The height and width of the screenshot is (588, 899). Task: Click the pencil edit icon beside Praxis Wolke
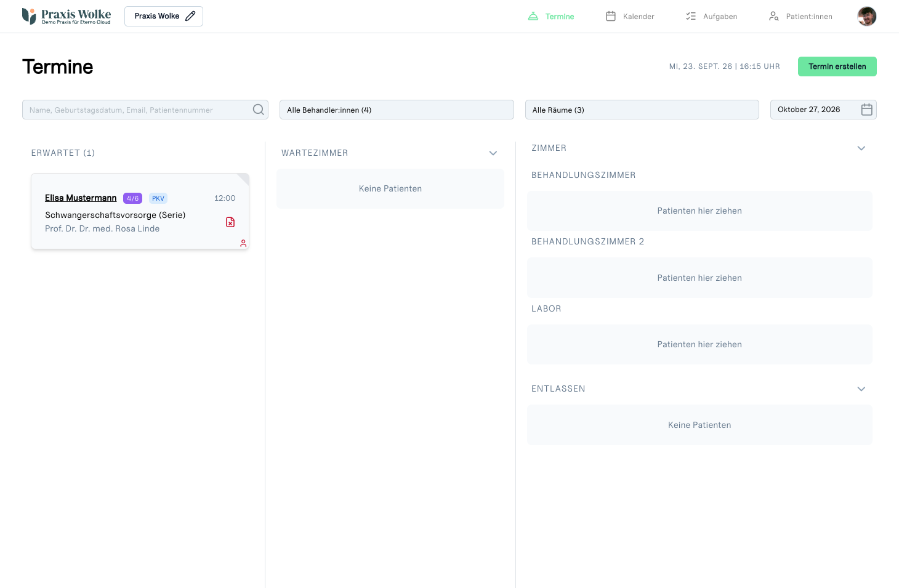coord(190,16)
